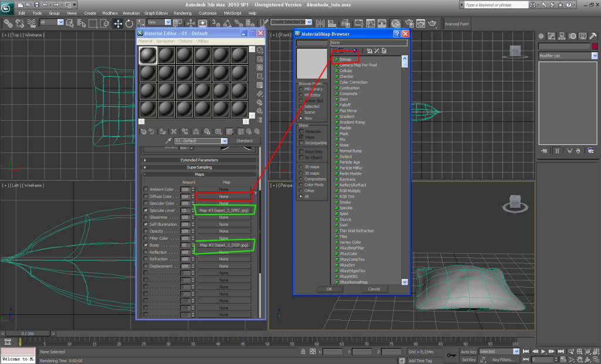Open Navigation menu in Material Editor

coord(165,42)
